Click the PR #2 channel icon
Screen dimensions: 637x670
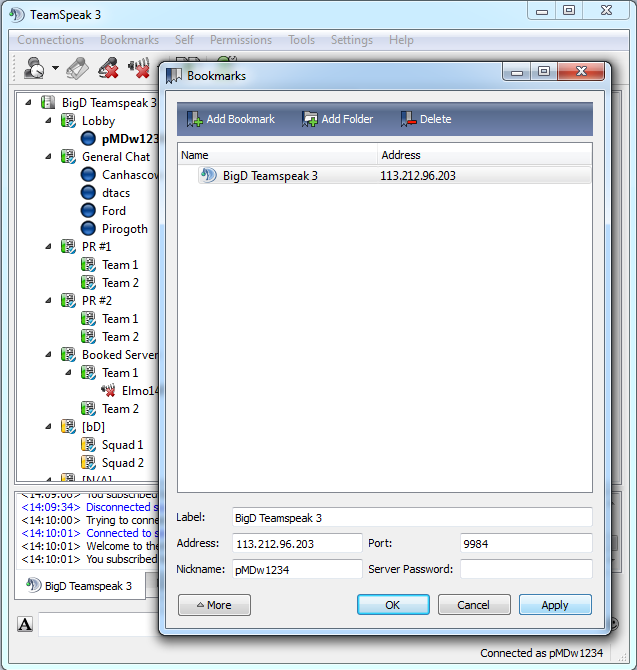coord(68,300)
